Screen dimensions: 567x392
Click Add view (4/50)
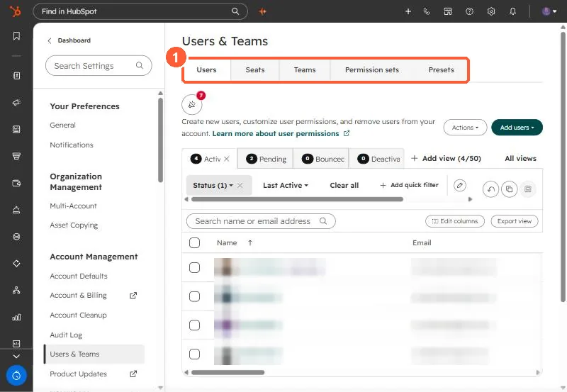pos(446,158)
